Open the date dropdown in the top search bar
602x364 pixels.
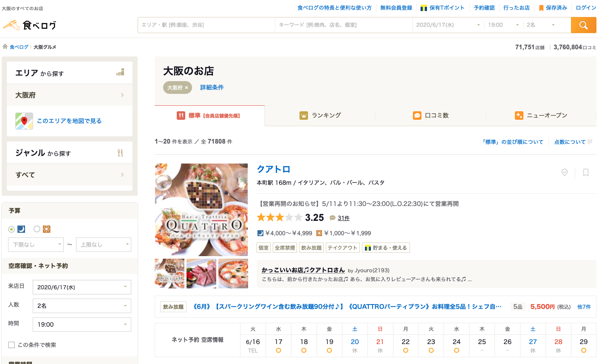point(448,25)
